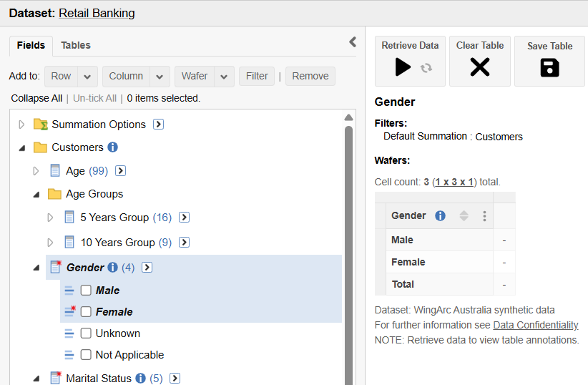This screenshot has height=385, width=588.
Task: Tick the Unknown checkbox
Action: [x=86, y=333]
